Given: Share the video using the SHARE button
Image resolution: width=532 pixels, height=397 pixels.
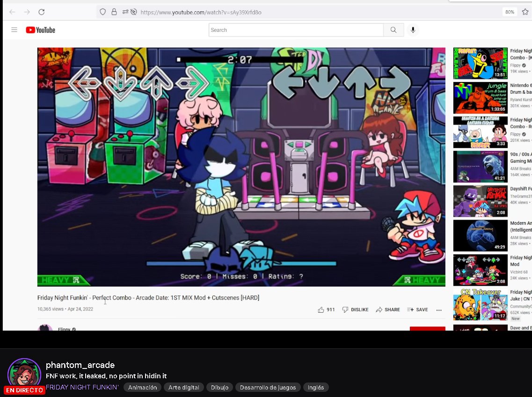Looking at the screenshot, I should click(x=388, y=310).
